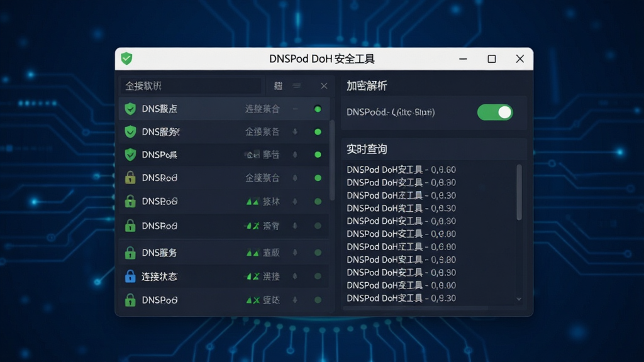
Task: Click the yellow padlock icon
Action: coord(130,178)
